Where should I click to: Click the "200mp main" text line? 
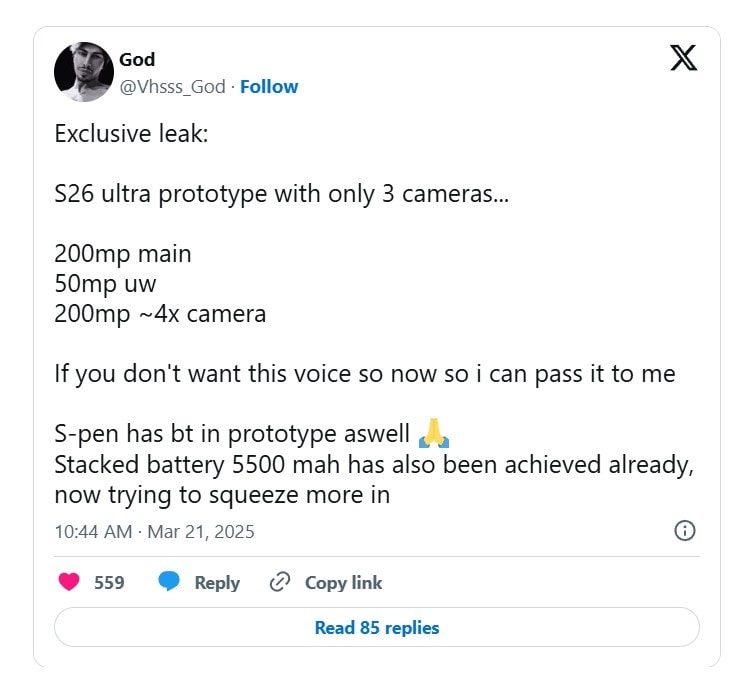pos(122,254)
